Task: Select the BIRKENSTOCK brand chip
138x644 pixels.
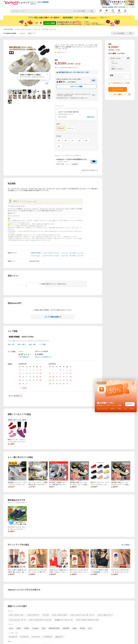Action: 54,628
